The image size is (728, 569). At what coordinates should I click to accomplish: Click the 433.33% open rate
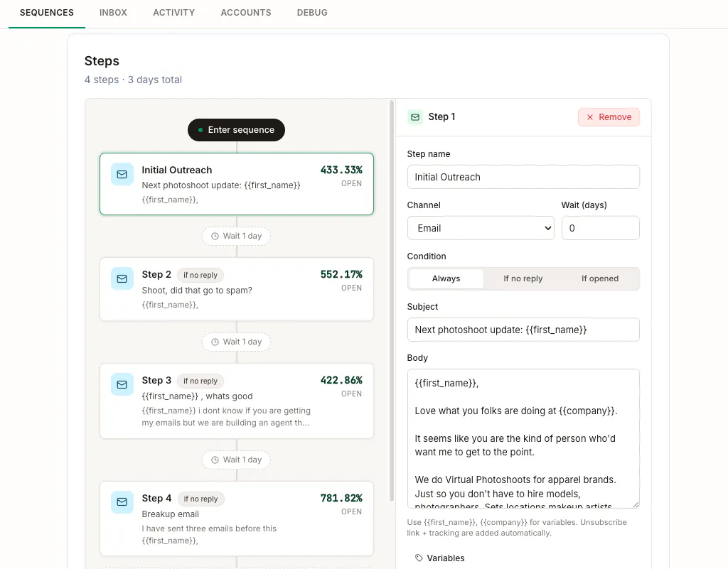tap(341, 170)
